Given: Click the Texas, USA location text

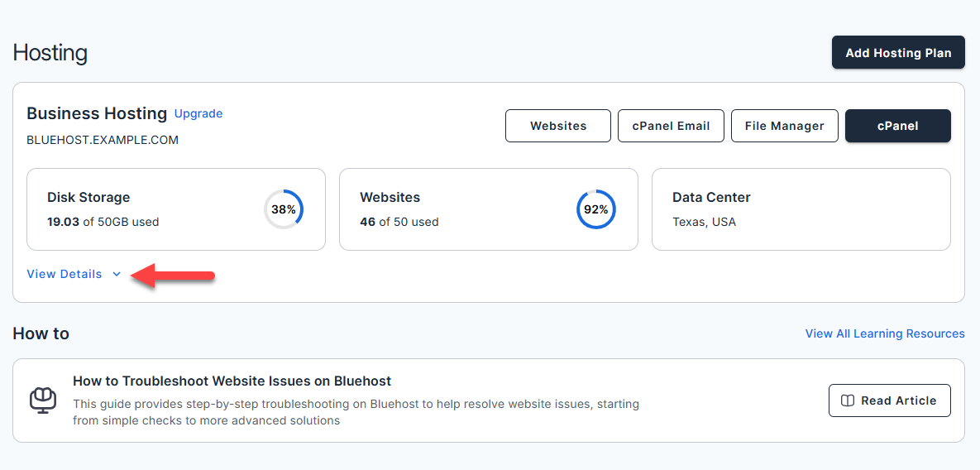Looking at the screenshot, I should 705,222.
